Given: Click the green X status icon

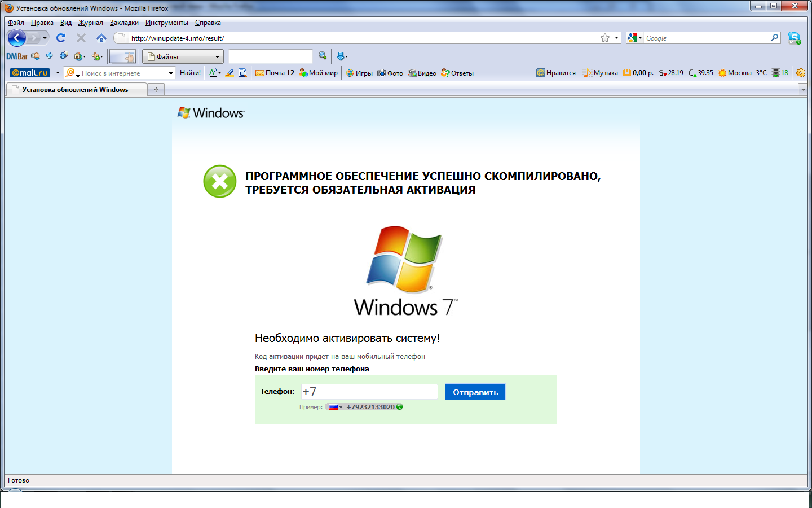Looking at the screenshot, I should coord(220,182).
